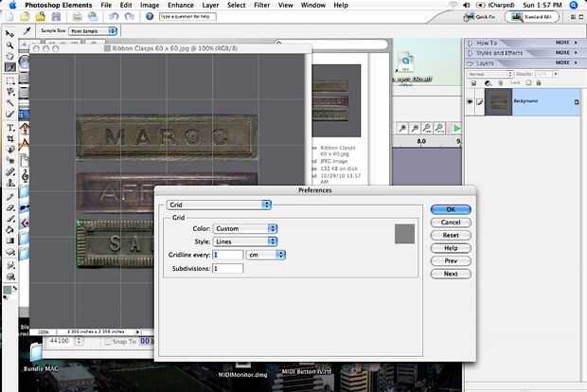Open Spotlight search in the menu bar
The height and width of the screenshot is (392, 587).
pyautogui.click(x=576, y=5)
